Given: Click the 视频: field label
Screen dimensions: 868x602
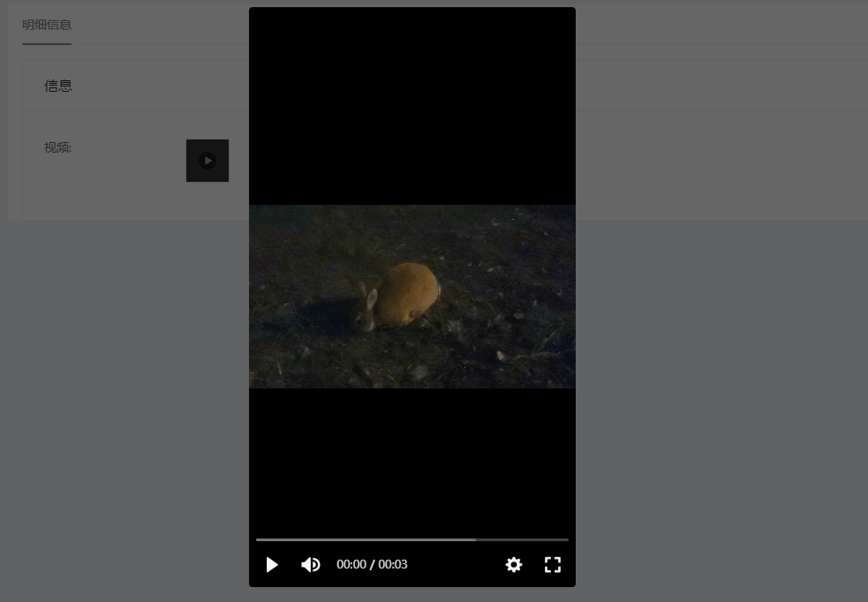Looking at the screenshot, I should (x=57, y=147).
